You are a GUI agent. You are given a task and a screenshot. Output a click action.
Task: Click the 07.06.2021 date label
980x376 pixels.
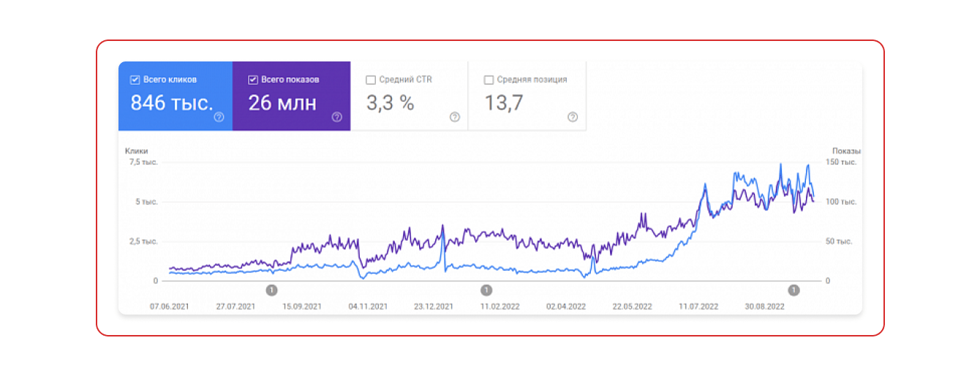170,307
